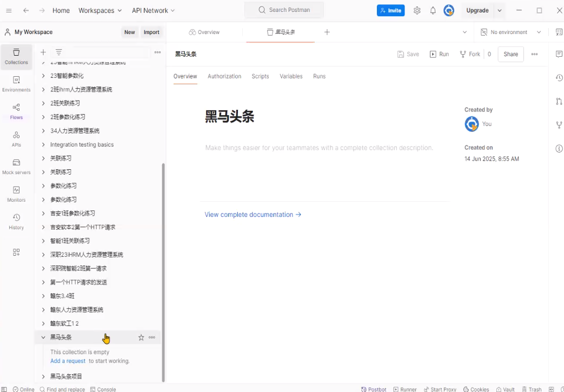Click the configure sidebar grid-plus icon
This screenshot has width=564, height=392.
tap(16, 252)
